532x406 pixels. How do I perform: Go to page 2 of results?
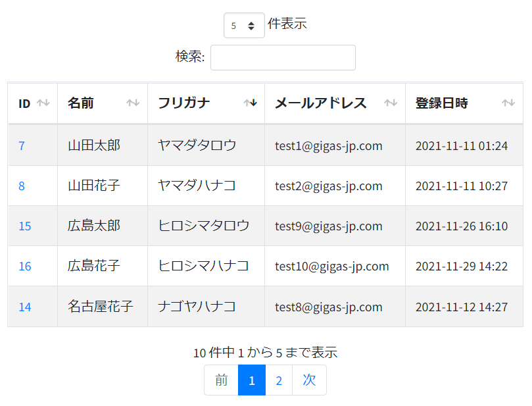(x=279, y=380)
